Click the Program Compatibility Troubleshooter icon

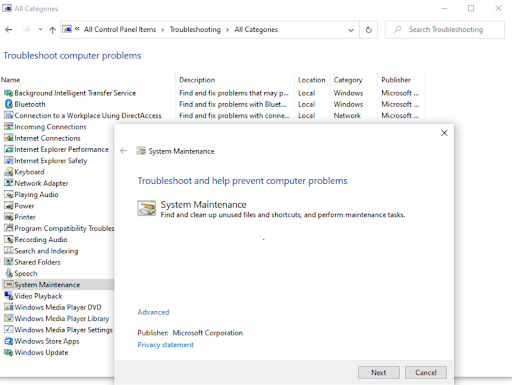[8, 228]
